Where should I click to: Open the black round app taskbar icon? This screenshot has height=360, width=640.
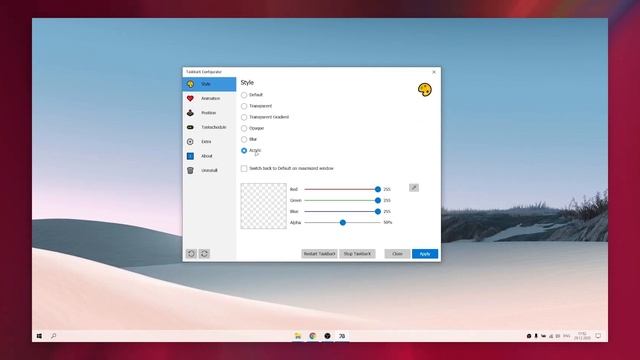(x=327, y=336)
